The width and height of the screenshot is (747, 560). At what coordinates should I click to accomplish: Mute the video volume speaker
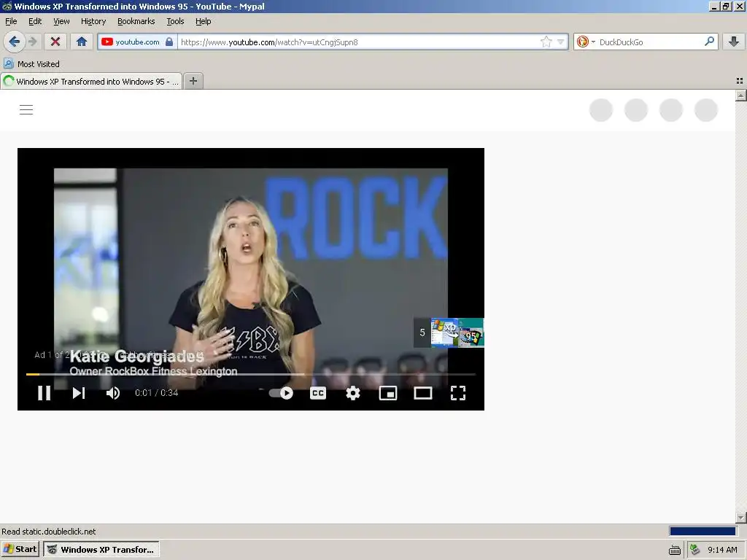pyautogui.click(x=113, y=393)
